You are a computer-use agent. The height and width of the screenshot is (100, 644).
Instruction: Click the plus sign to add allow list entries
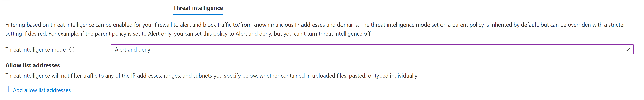[x=8, y=90]
